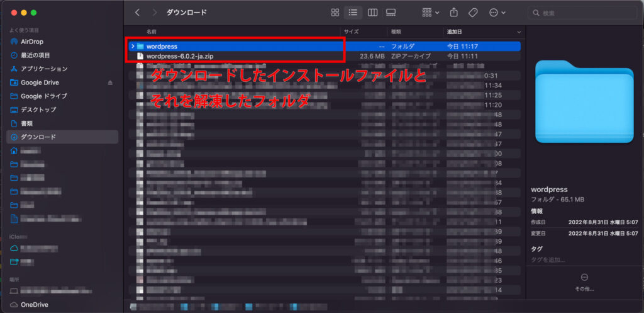This screenshot has height=313, width=644.
Task: Open the group-by dropdown in toolbar
Action: [x=431, y=13]
